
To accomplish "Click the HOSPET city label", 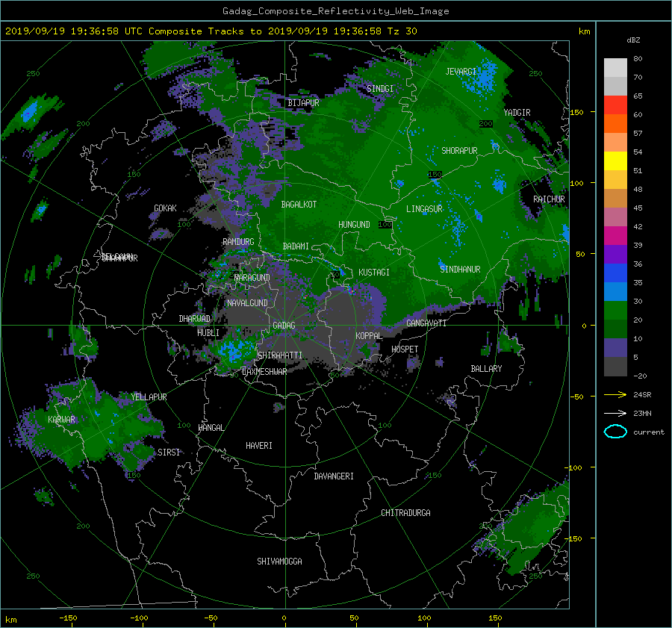I will [x=405, y=349].
